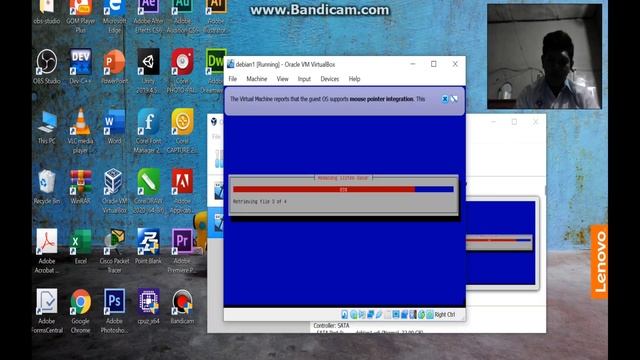The width and height of the screenshot is (640, 360).
Task: Open the audio indicator in VM status bar
Action: (362, 315)
